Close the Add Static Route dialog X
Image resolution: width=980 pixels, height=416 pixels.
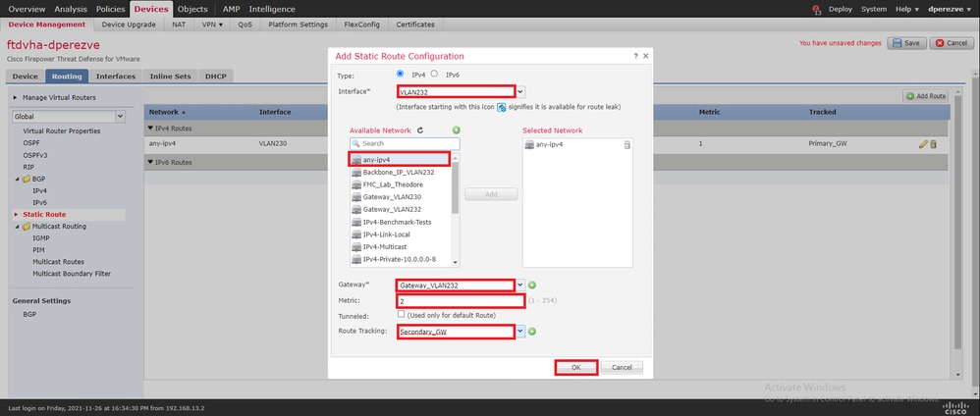point(645,56)
